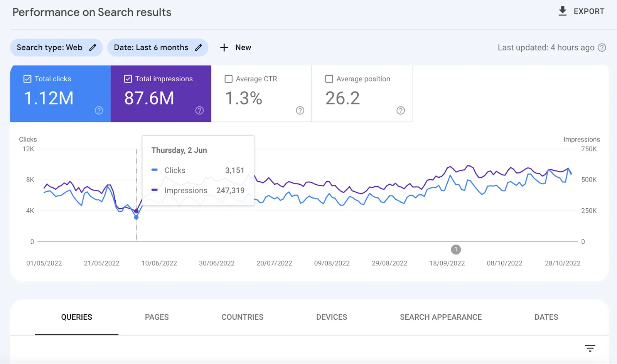
Task: Switch to the Pages tab
Action: click(x=157, y=317)
